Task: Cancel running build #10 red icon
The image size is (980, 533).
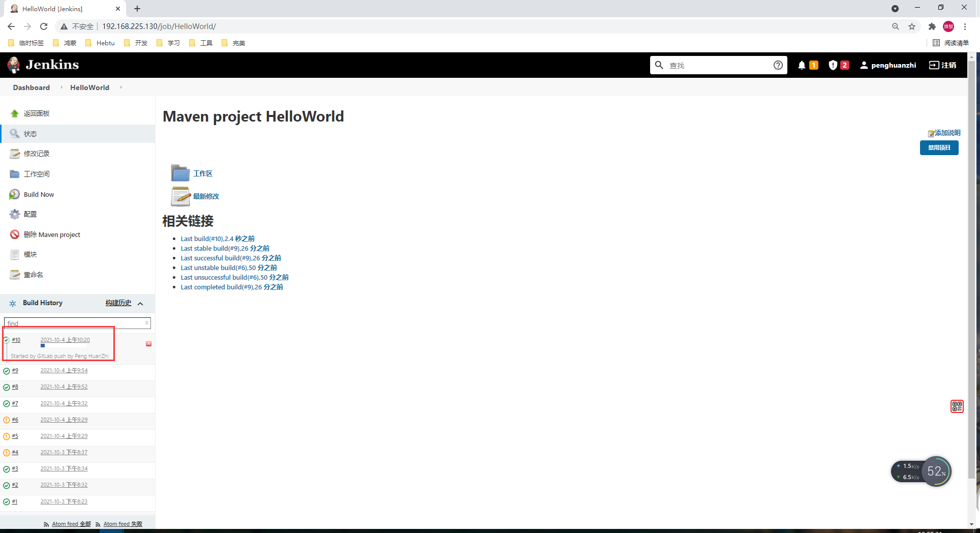Action: tap(148, 344)
